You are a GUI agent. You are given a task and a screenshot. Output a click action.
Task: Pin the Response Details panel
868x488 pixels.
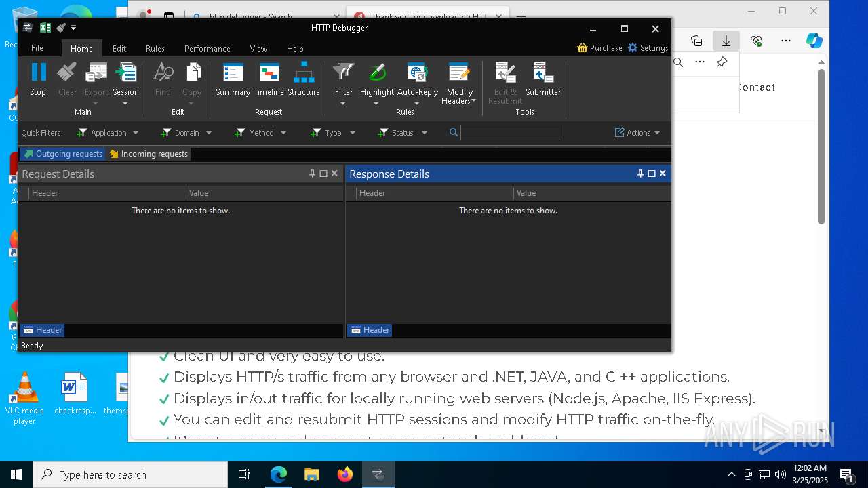point(640,174)
